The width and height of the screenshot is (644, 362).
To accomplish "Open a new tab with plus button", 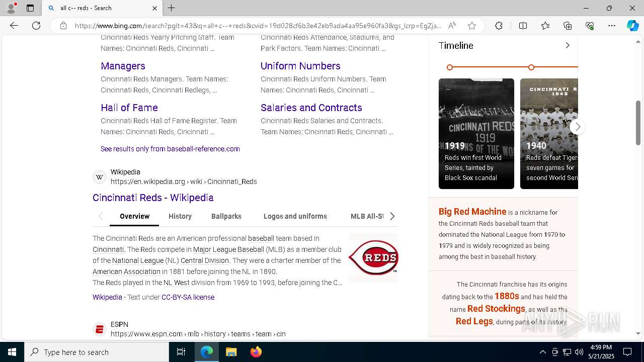I will point(171,8).
